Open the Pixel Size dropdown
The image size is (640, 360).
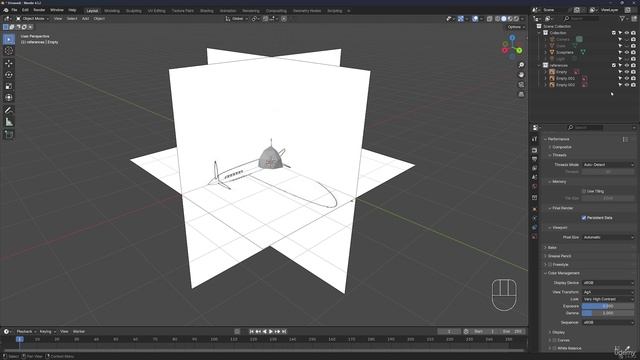click(608, 238)
